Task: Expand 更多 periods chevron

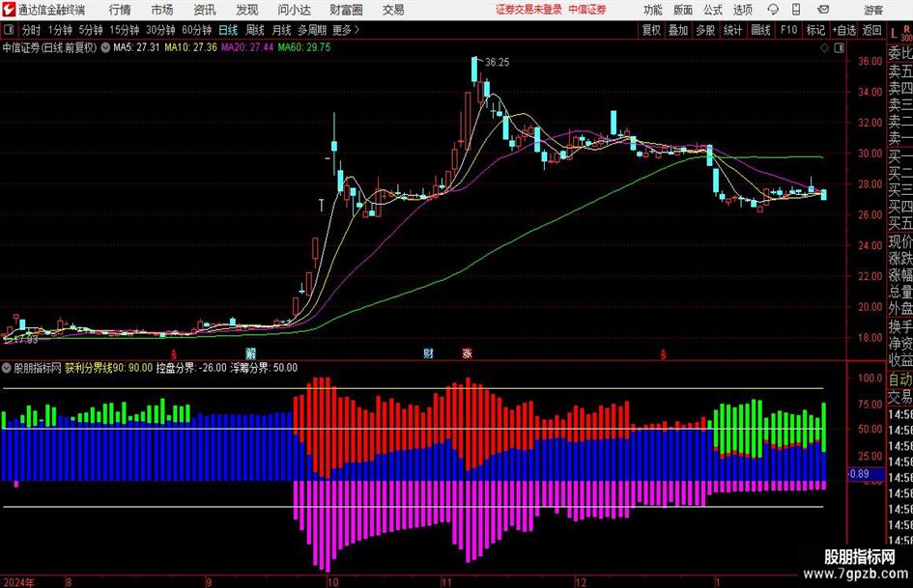Action: coord(357,30)
